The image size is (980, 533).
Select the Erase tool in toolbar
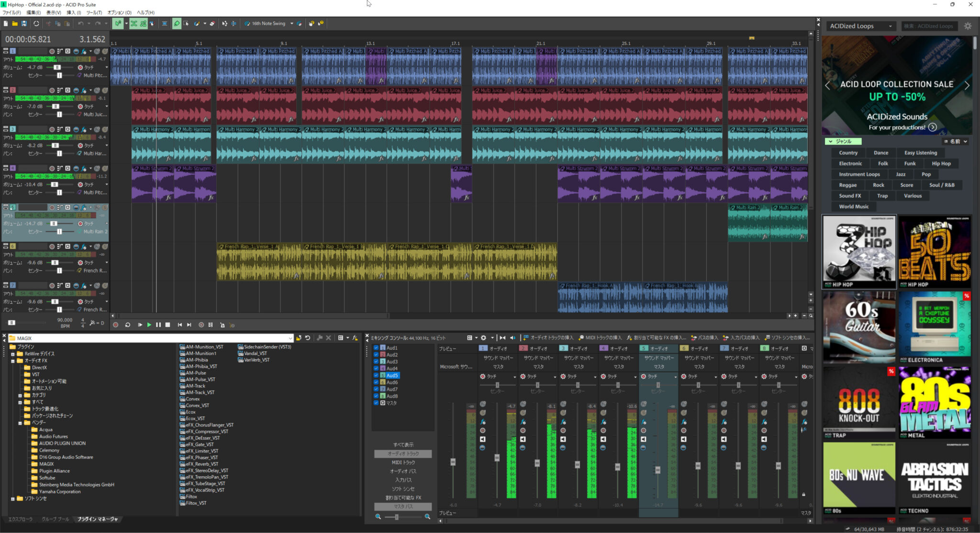tap(212, 23)
